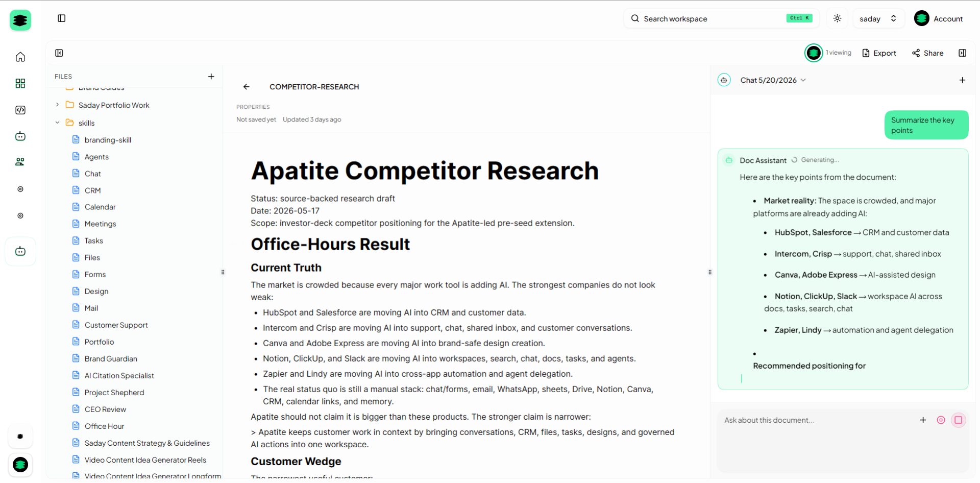Open the code editor icon in sidebar

tap(20, 110)
